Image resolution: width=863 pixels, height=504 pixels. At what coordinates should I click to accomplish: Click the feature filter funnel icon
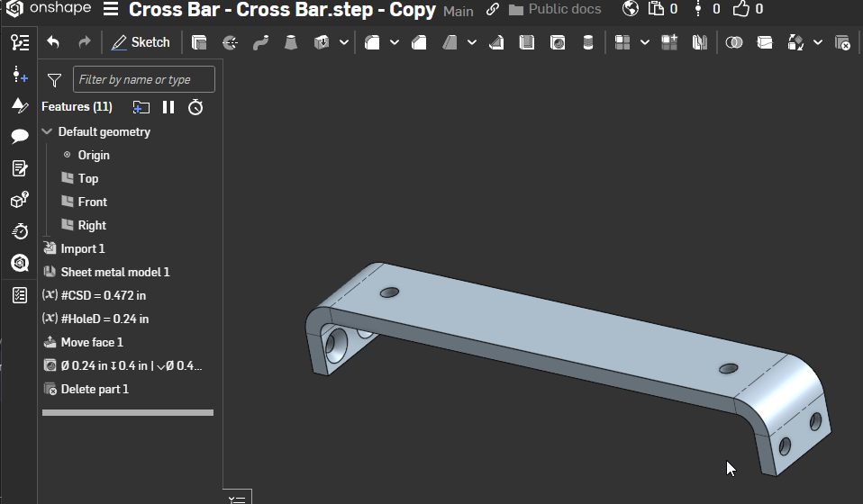point(54,80)
